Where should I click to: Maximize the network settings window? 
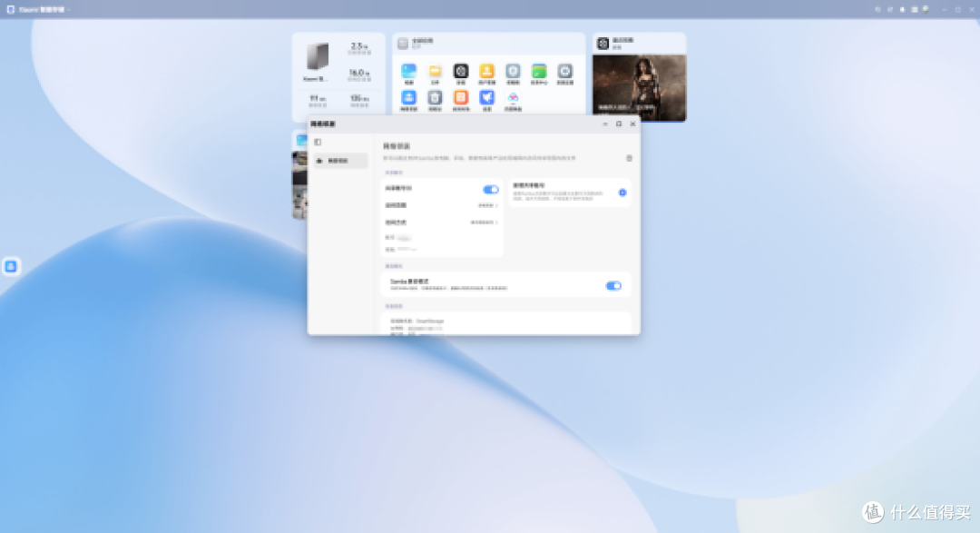(x=619, y=123)
